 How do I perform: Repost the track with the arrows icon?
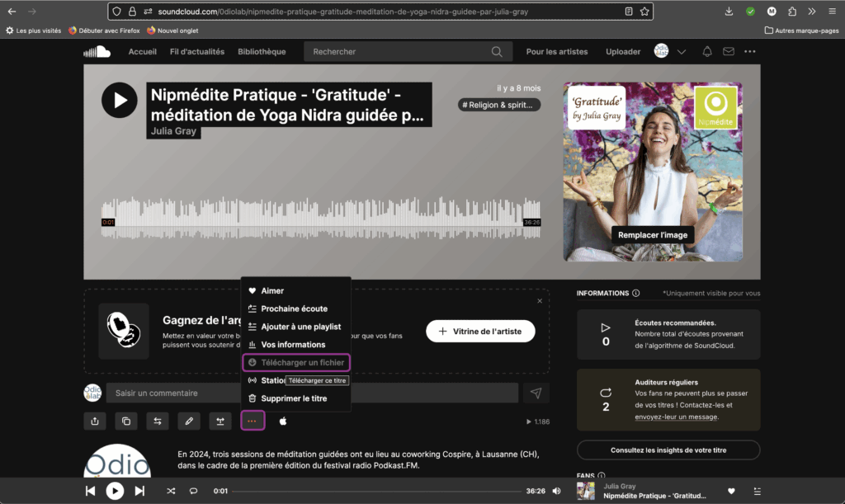(158, 421)
